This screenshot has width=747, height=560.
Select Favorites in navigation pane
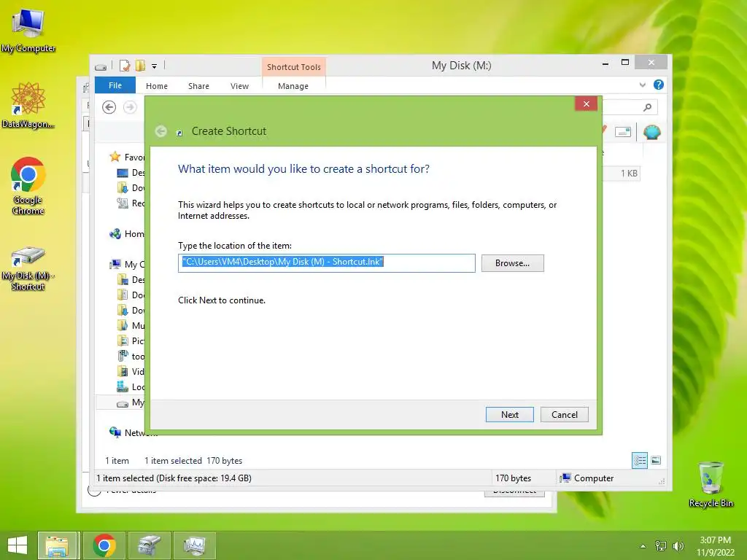(127, 157)
